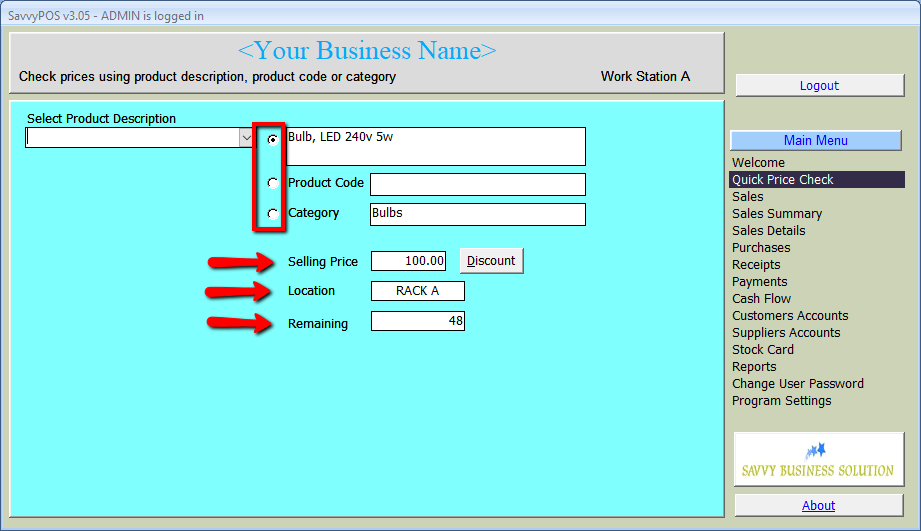Click into the Product Code text field
Image resolution: width=921 pixels, height=531 pixels.
(x=477, y=184)
